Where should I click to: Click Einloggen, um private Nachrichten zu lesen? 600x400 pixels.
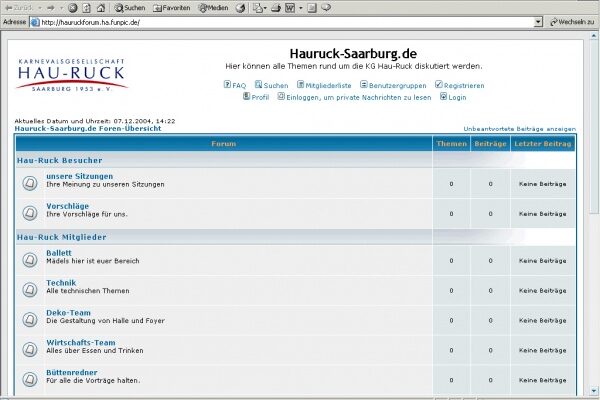point(359,98)
